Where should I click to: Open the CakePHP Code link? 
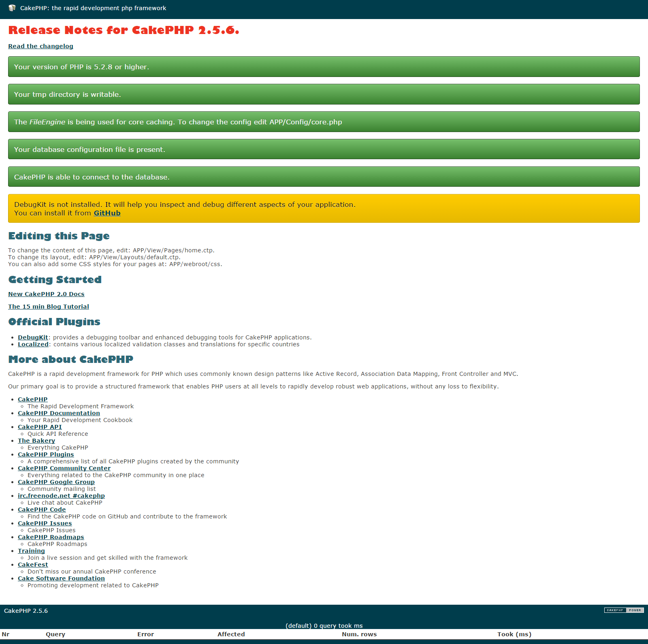click(42, 510)
